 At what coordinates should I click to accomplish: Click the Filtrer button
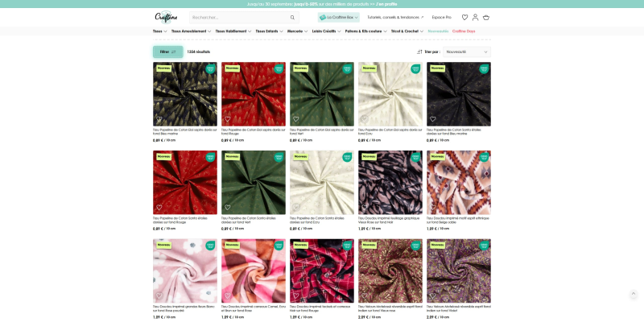pyautogui.click(x=168, y=52)
